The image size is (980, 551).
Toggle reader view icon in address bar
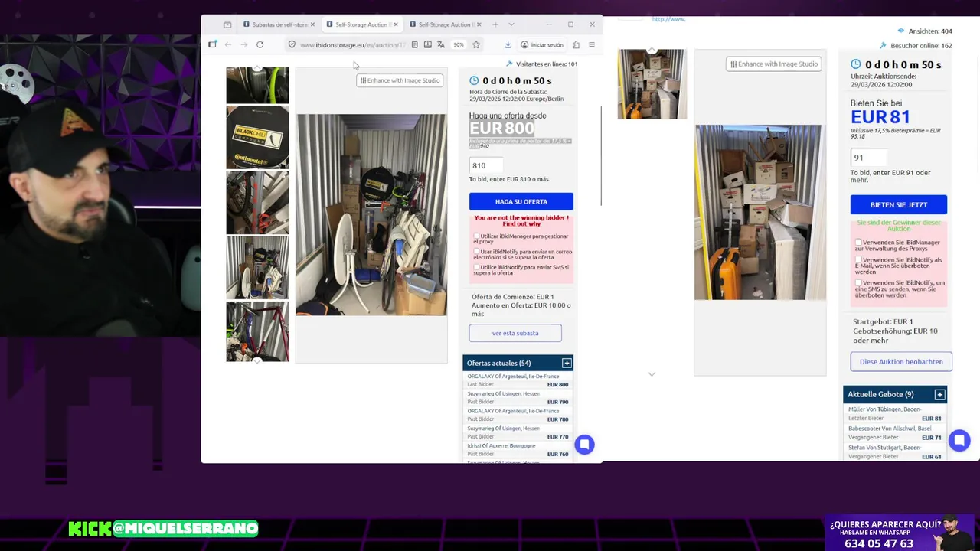414,44
